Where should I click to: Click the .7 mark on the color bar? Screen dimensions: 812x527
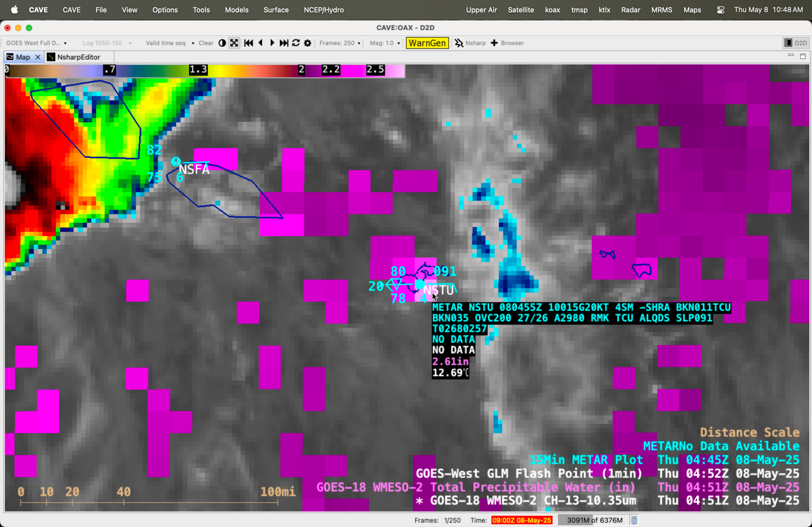[x=110, y=70]
